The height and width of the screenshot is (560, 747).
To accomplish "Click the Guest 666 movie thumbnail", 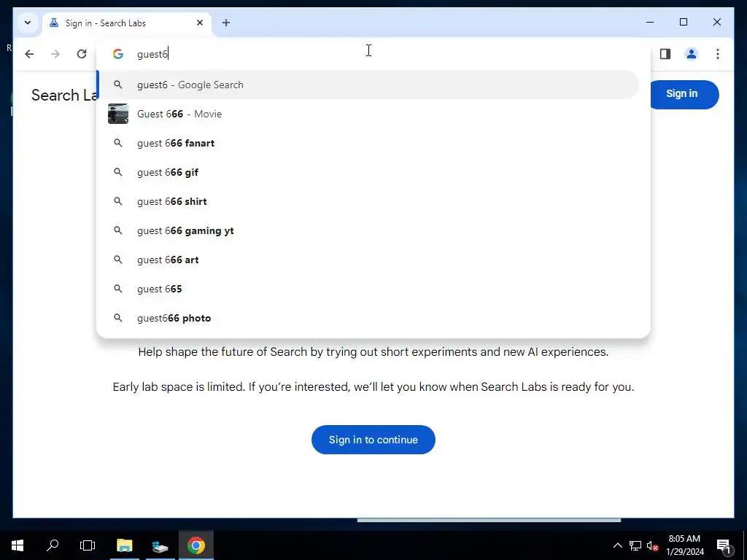I will tap(117, 114).
